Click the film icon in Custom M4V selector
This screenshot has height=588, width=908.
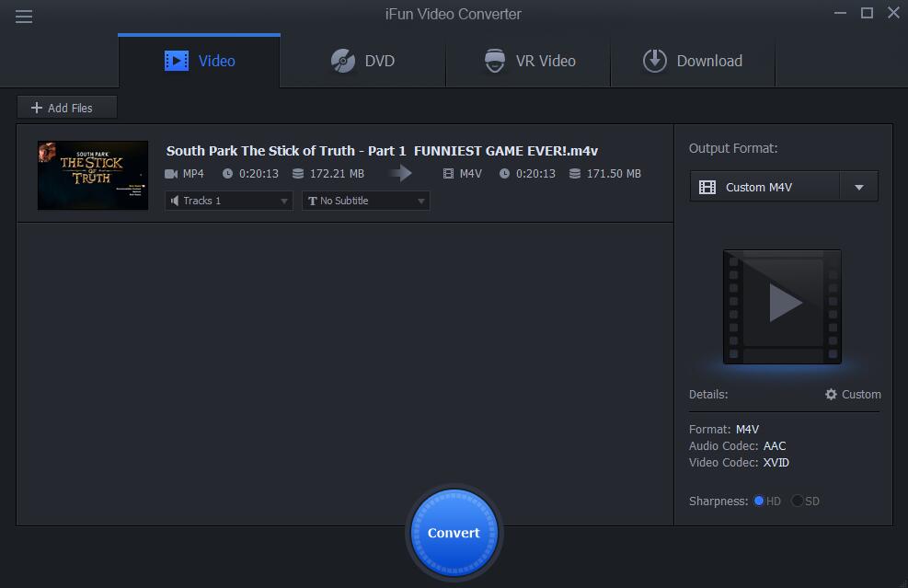[x=707, y=187]
